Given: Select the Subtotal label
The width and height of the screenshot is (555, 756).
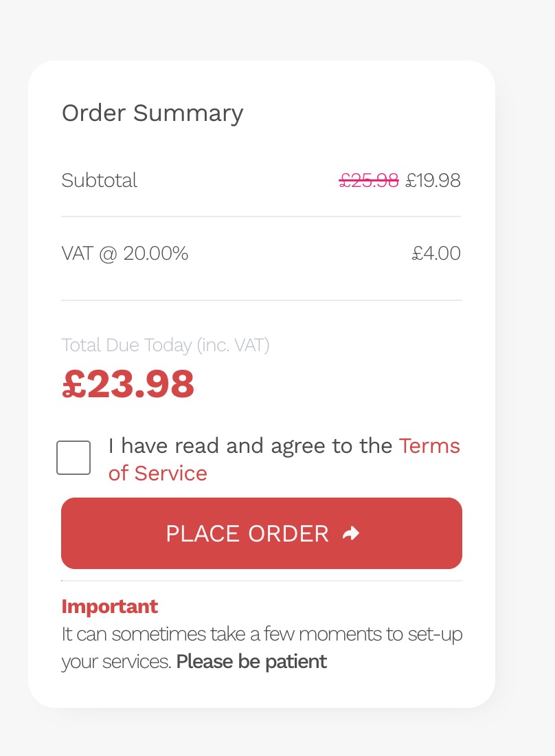Looking at the screenshot, I should click(x=100, y=180).
